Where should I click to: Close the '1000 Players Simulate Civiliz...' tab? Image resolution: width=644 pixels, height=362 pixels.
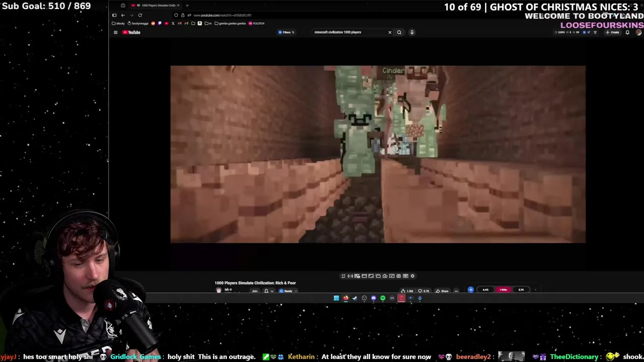click(x=178, y=6)
